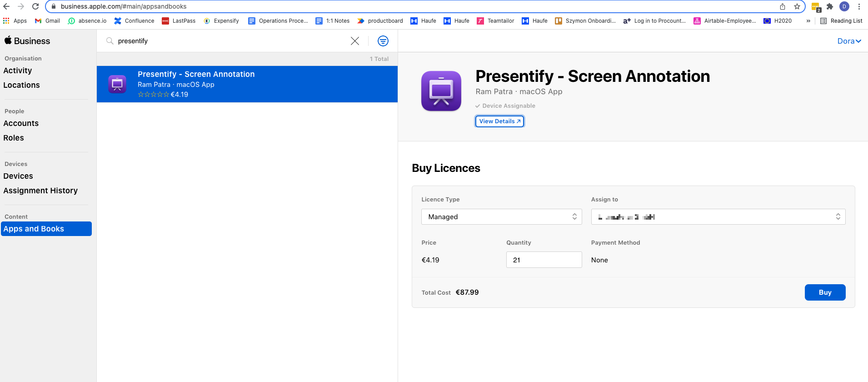The height and width of the screenshot is (382, 868).
Task: Open the Dora account dropdown
Action: pyautogui.click(x=849, y=41)
